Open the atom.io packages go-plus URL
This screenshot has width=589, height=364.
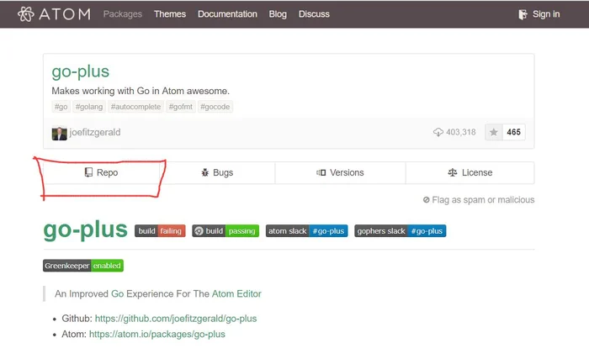[157, 335]
